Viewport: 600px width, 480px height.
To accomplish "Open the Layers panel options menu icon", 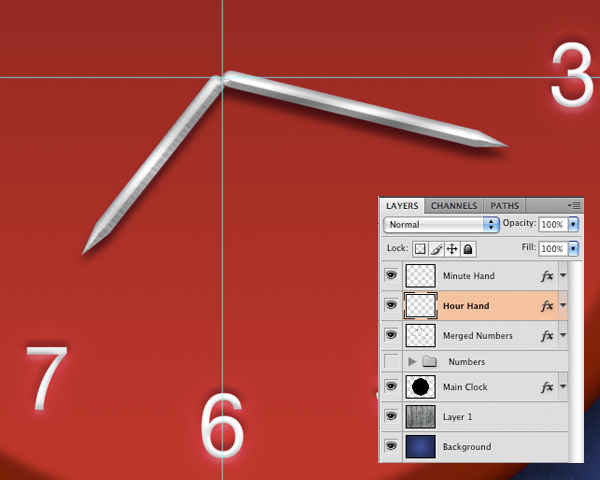I will (575, 205).
